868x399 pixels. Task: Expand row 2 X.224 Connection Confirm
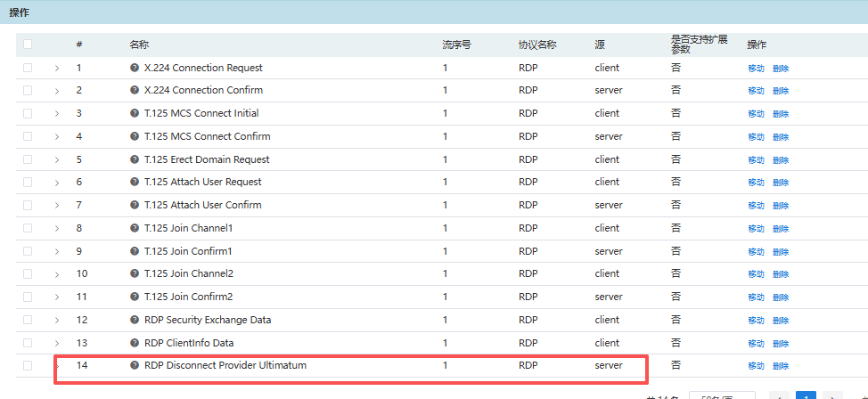57,91
